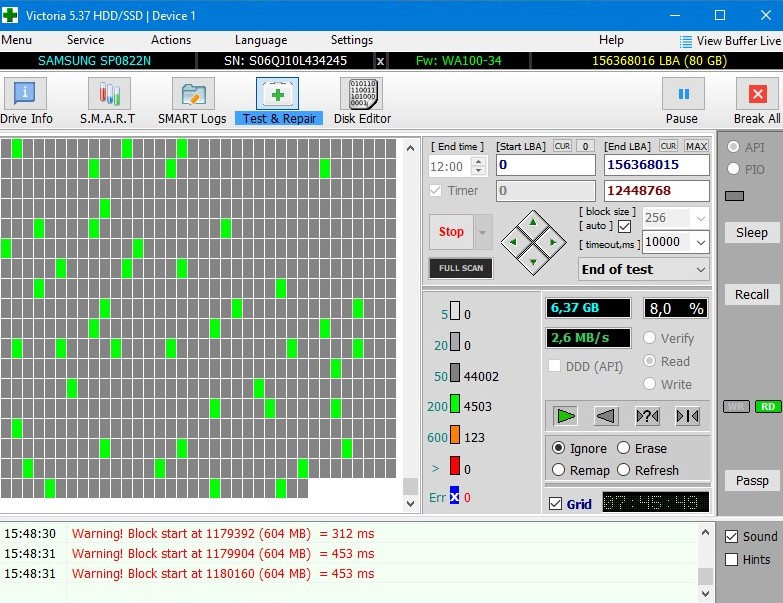Open the Disk Editor tool
Viewport: 783px width, 603px height.
pyautogui.click(x=362, y=101)
